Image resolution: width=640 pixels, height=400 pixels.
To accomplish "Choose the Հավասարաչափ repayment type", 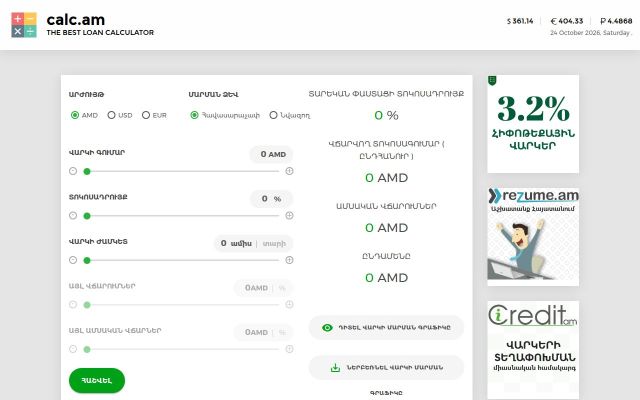I will [194, 115].
